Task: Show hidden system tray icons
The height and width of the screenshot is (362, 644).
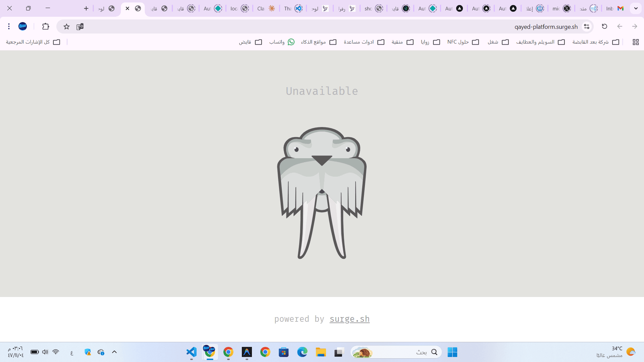Action: click(114, 352)
